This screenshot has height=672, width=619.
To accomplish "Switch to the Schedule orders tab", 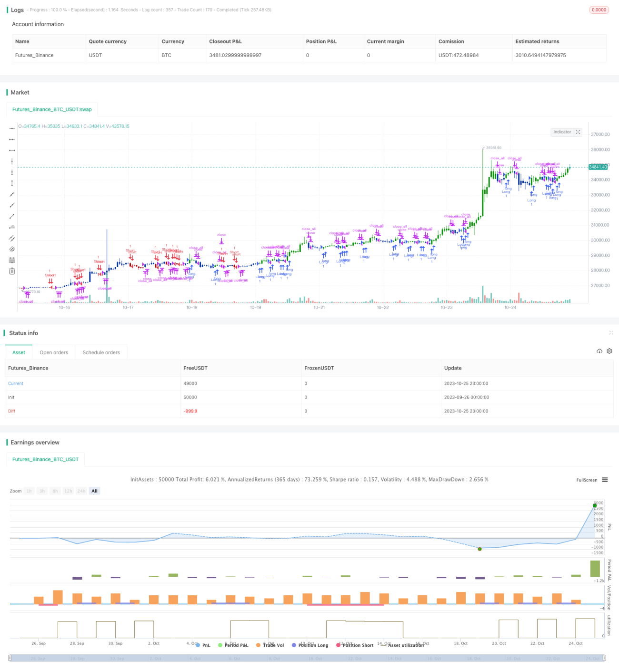I will pyautogui.click(x=101, y=352).
